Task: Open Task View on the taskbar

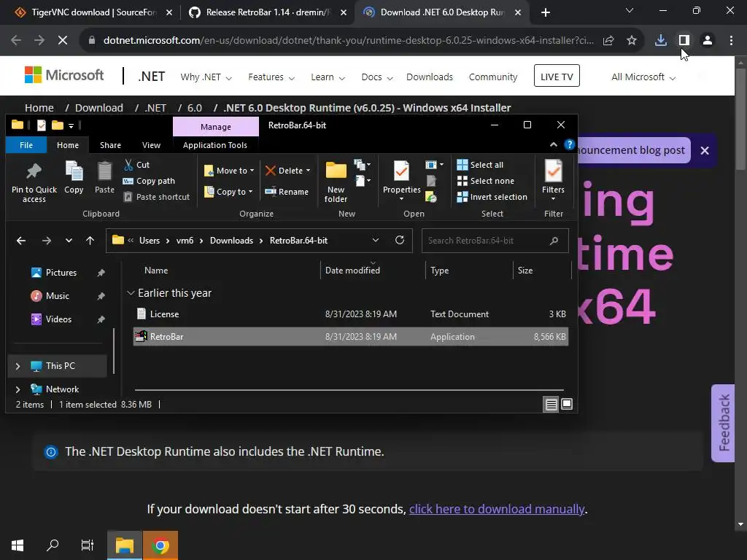Action: (x=88, y=545)
